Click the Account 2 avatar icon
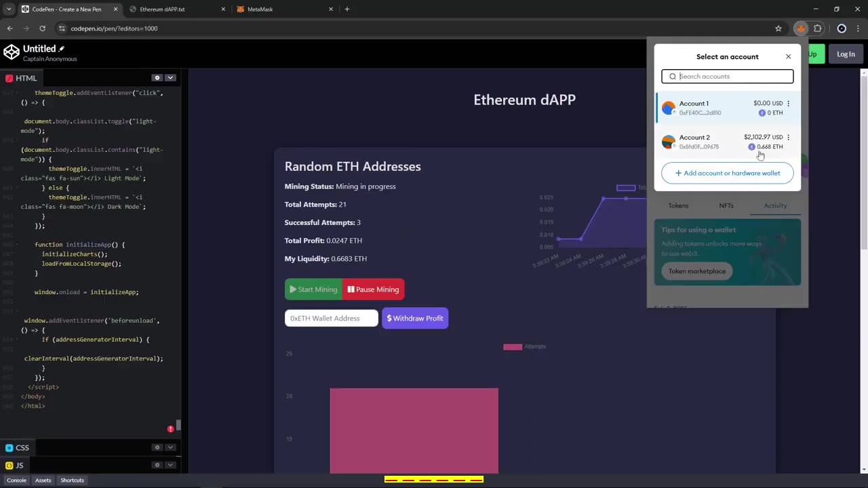This screenshot has height=488, width=868. pos(669,142)
